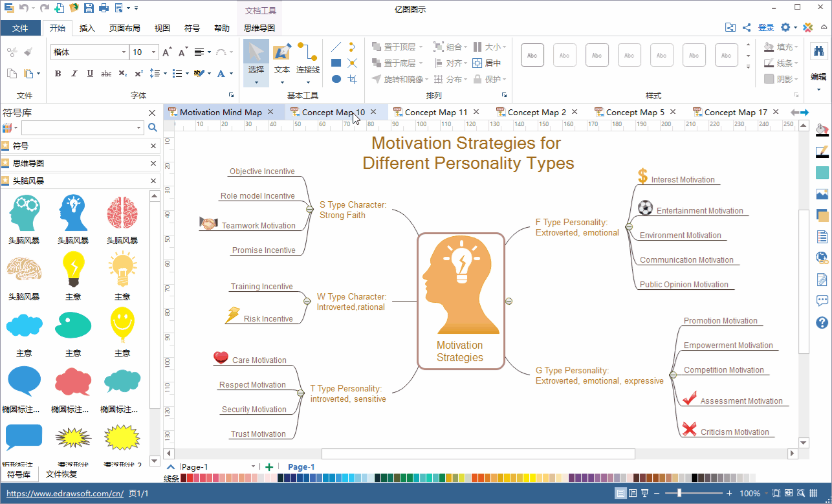
Task: Open the 楷体 font name dropdown
Action: pyautogui.click(x=124, y=52)
